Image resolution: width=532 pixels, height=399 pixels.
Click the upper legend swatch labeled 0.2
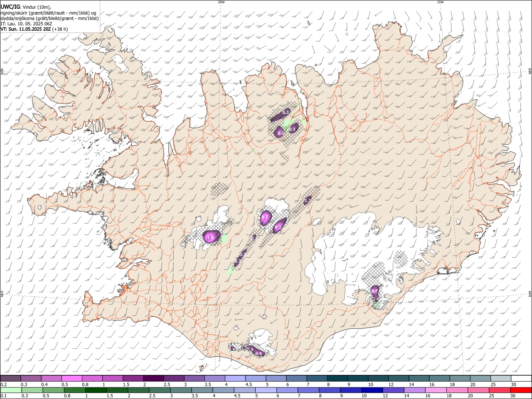click(10, 378)
